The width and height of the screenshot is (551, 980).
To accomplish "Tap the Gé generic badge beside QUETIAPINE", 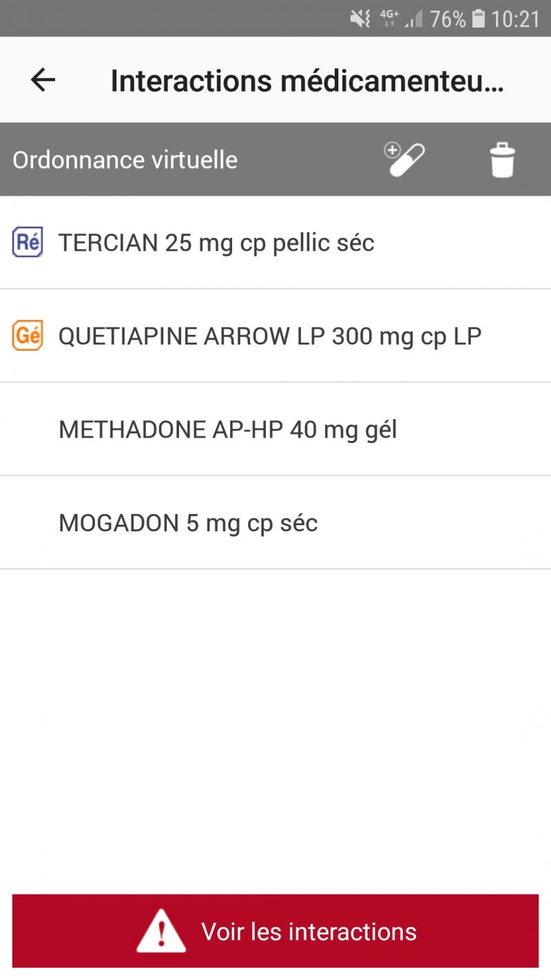I will click(x=28, y=336).
